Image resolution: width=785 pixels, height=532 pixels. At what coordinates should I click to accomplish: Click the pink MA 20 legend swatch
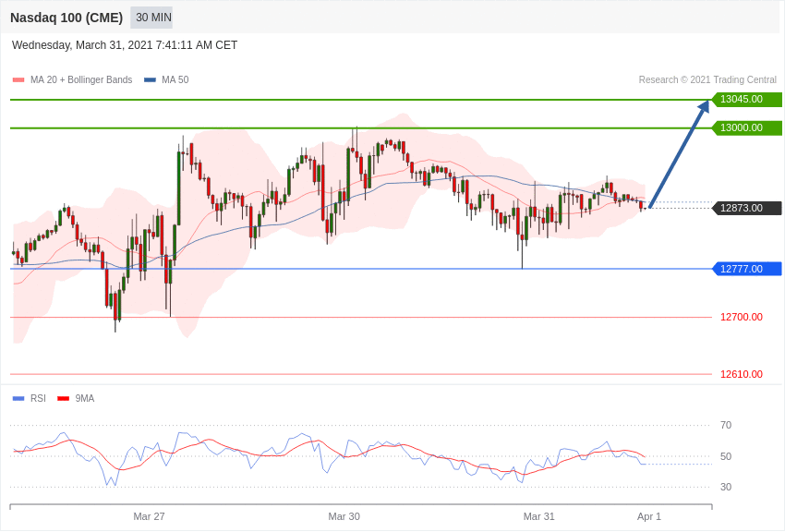coord(18,80)
